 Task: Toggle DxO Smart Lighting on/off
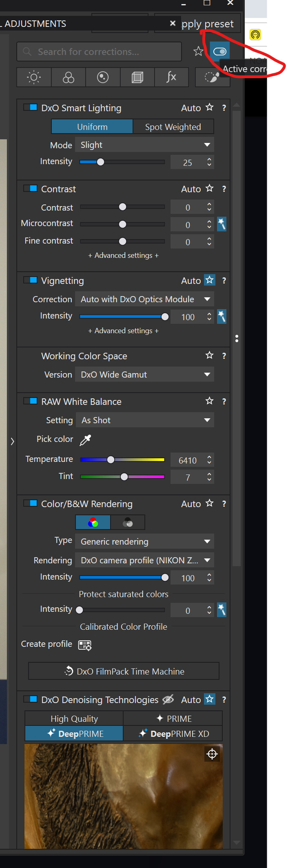coord(31,108)
